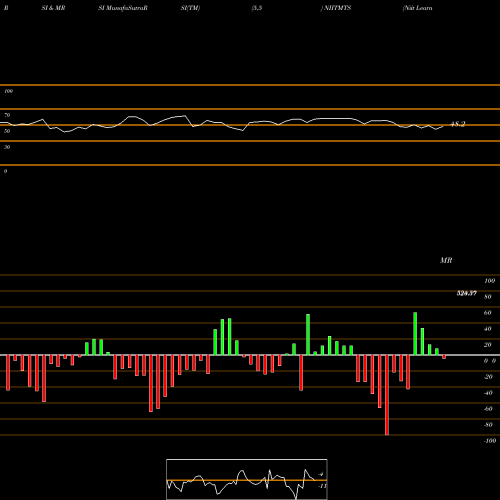Click the price value '524.37'
Image resolution: width=500 pixels, height=500 pixels.
(x=467, y=293)
